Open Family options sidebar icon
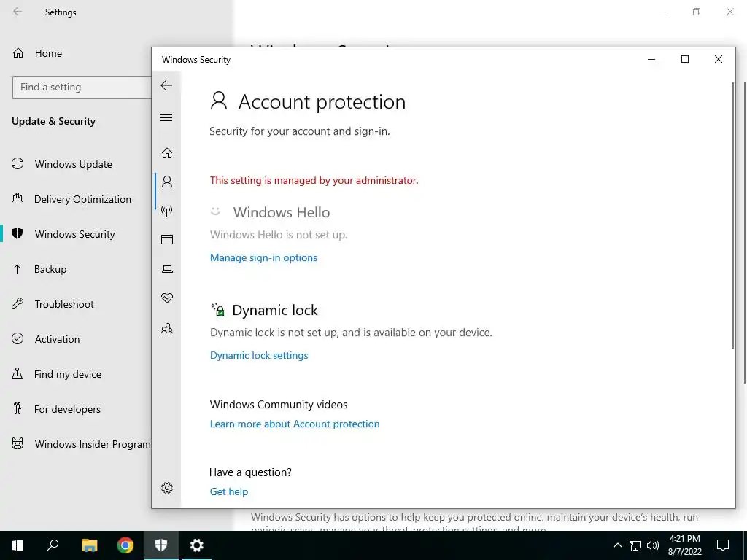The width and height of the screenshot is (747, 560). [167, 328]
